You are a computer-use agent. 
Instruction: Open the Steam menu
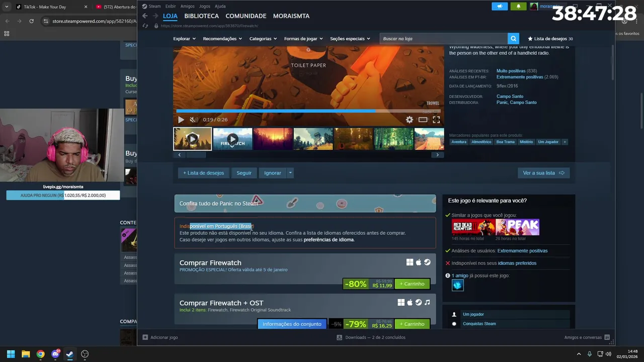[151, 6]
